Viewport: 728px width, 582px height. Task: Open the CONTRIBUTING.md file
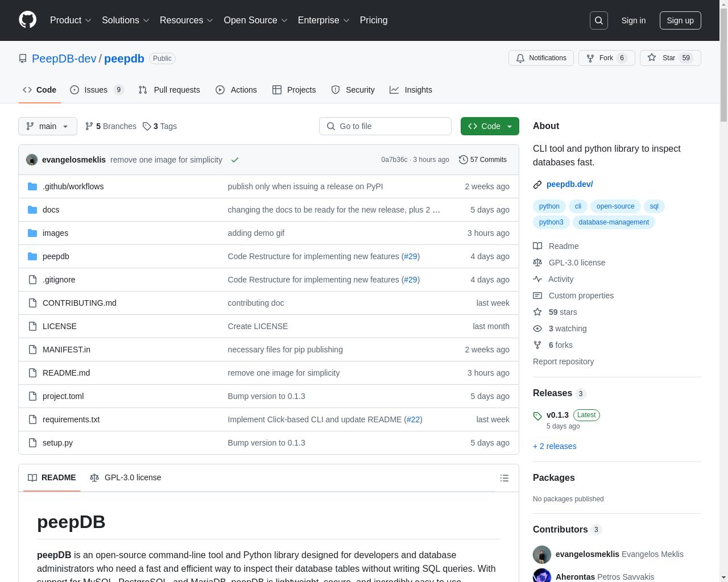tap(80, 303)
